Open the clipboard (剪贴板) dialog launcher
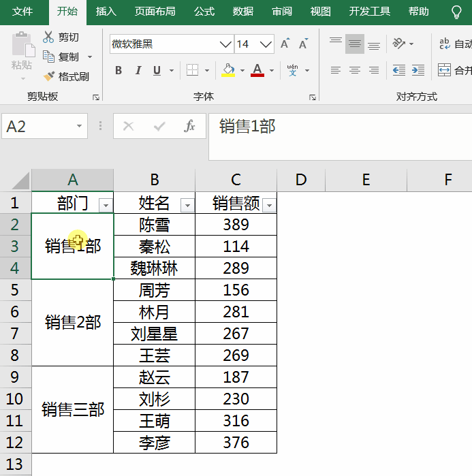The image size is (472, 476). tap(96, 97)
